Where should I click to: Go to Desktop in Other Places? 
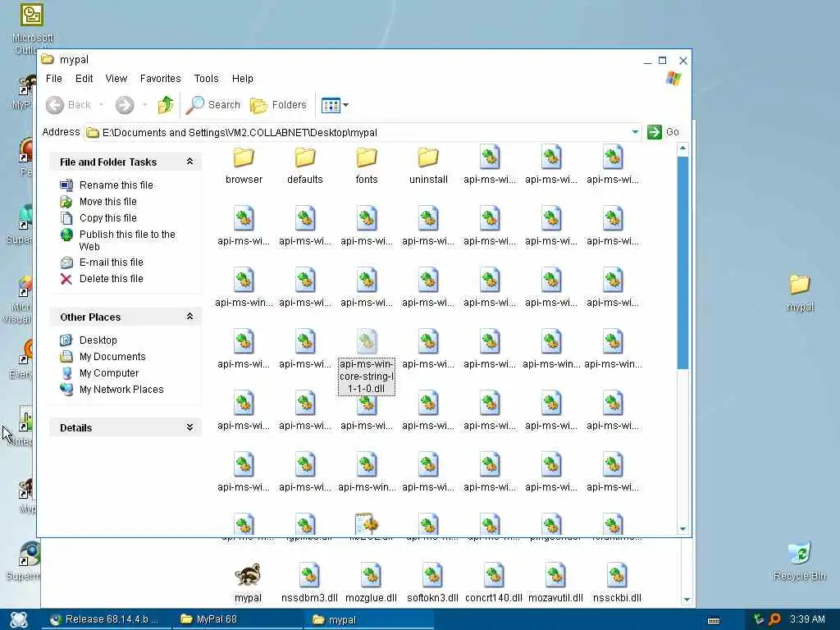89,340
